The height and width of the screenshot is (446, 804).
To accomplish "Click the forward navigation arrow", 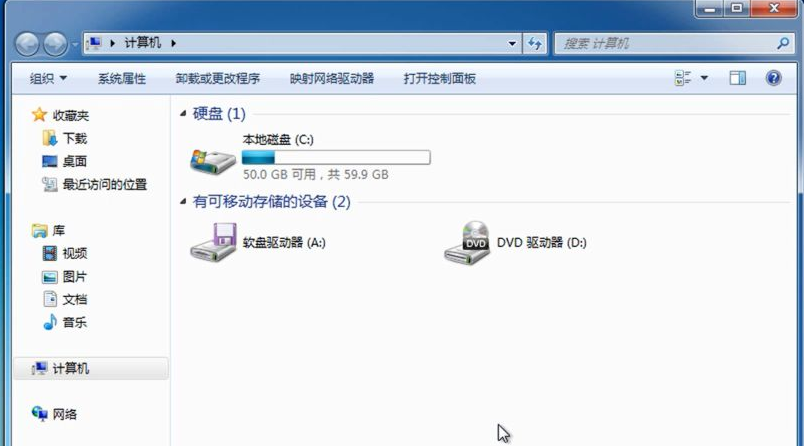I will click(55, 44).
